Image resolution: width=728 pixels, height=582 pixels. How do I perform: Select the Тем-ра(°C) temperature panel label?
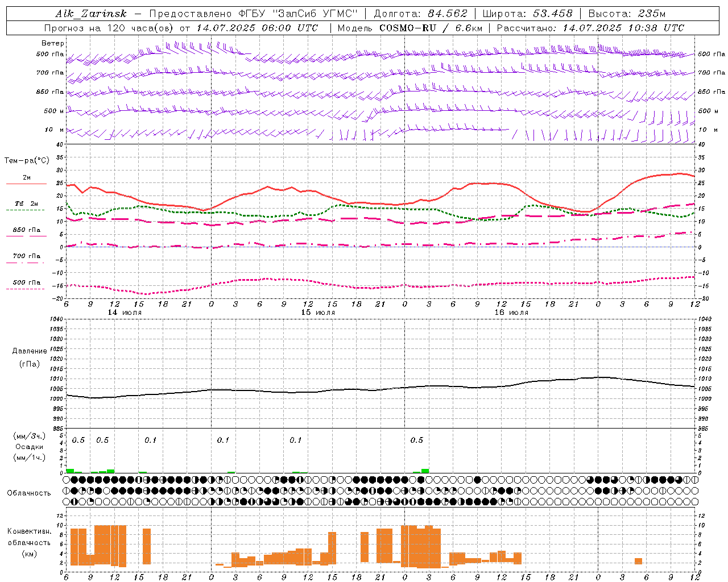click(x=27, y=161)
